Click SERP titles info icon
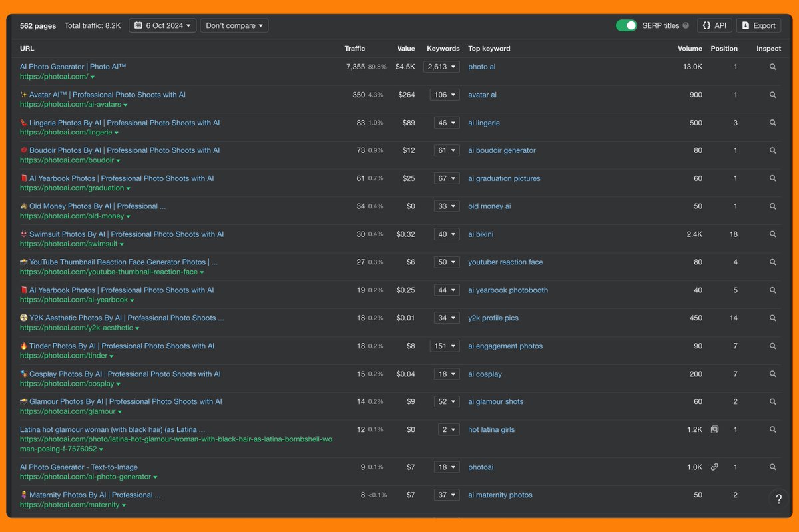 (686, 25)
